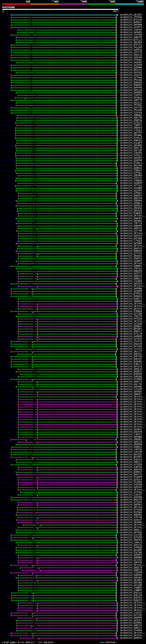This screenshot has width=146, height=644.
Task: Open hit UniRef100_B4FWI0
Action: coord(131,22)
